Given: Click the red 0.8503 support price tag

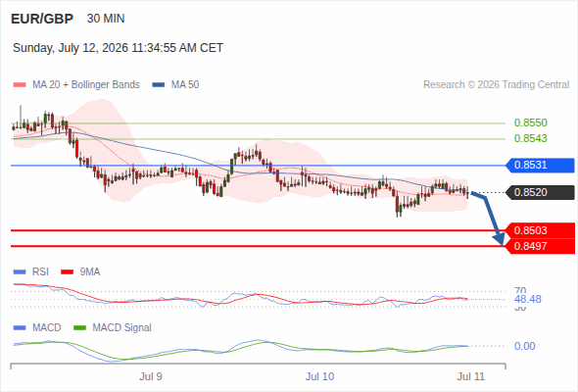Looking at the screenshot, I should point(540,230).
